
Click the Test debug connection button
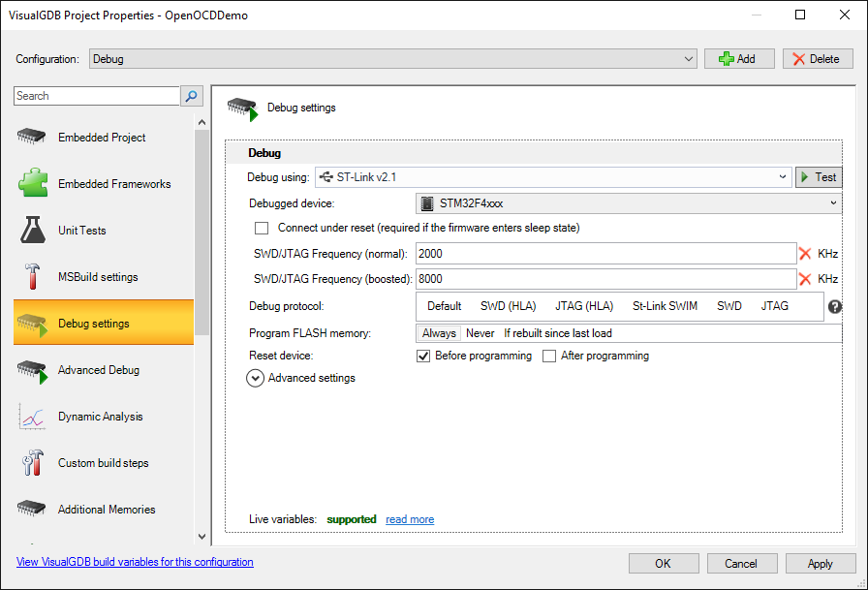pos(819,177)
